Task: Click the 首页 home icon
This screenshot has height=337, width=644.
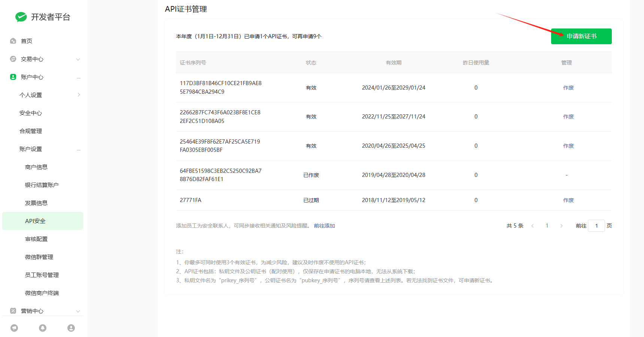Action: point(13,41)
